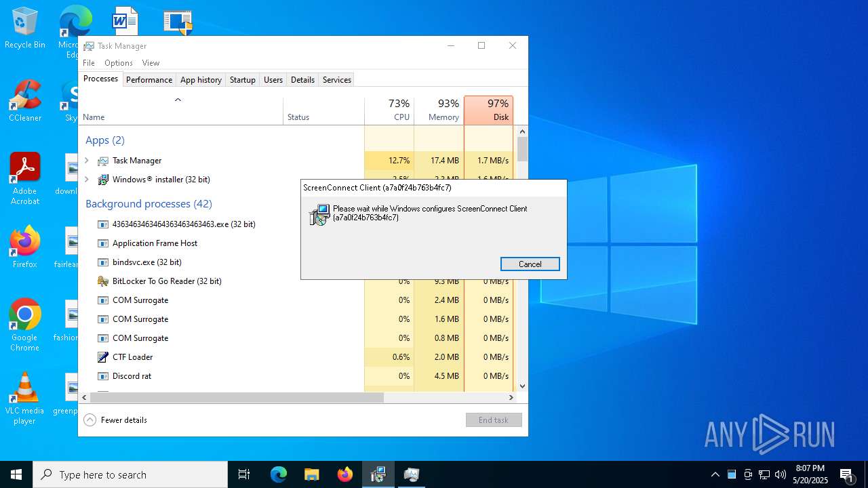Open Task View on the taskbar
The image size is (868, 488).
point(244,474)
